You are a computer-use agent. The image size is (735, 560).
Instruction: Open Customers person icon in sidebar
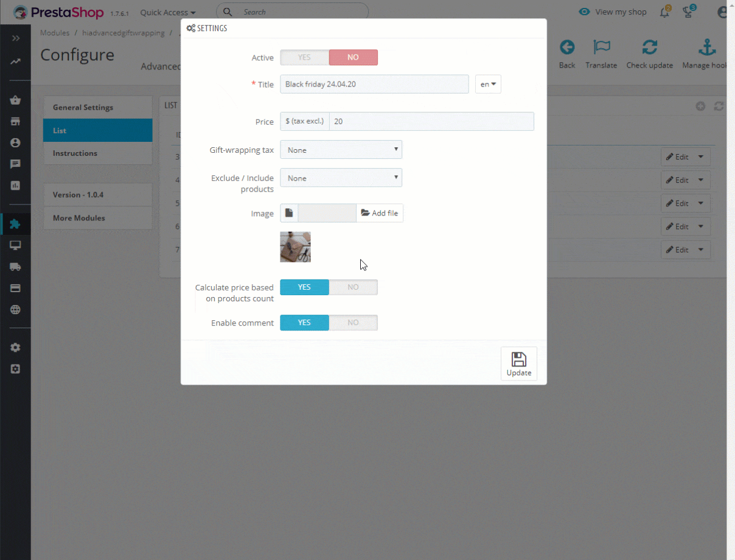coord(15,142)
